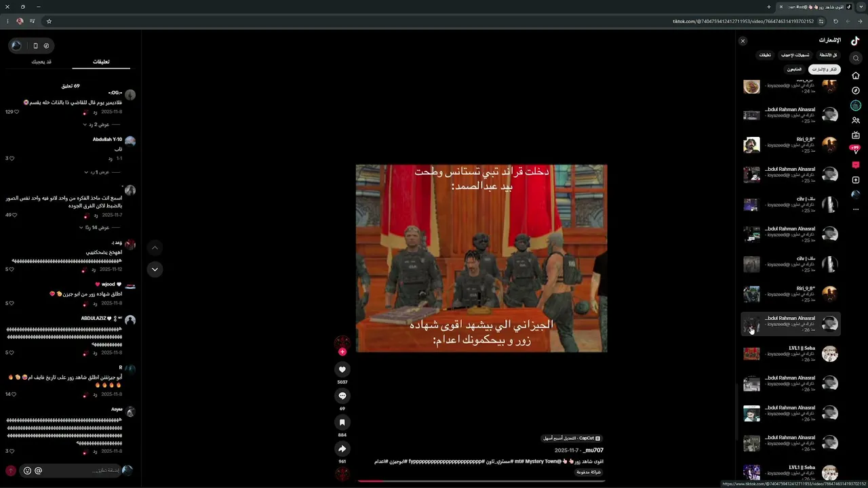Open the Explore compass icon
The height and width of the screenshot is (488, 868).
tap(856, 90)
